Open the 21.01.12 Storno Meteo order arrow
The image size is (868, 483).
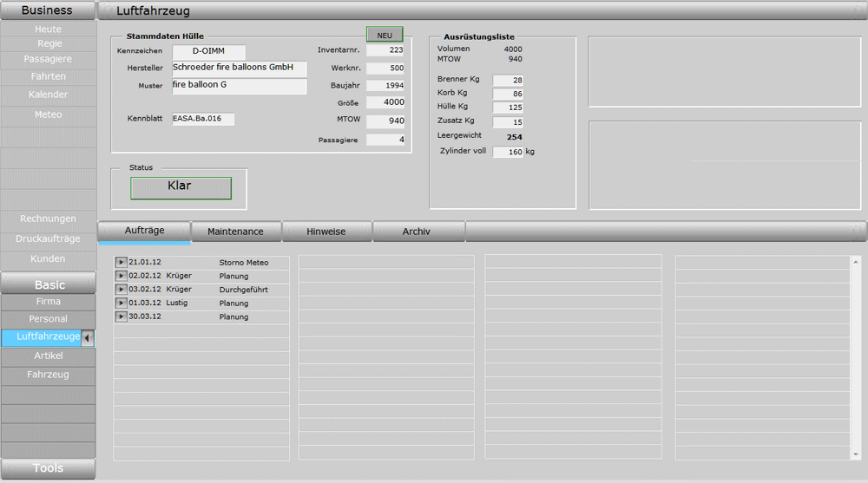click(x=121, y=262)
